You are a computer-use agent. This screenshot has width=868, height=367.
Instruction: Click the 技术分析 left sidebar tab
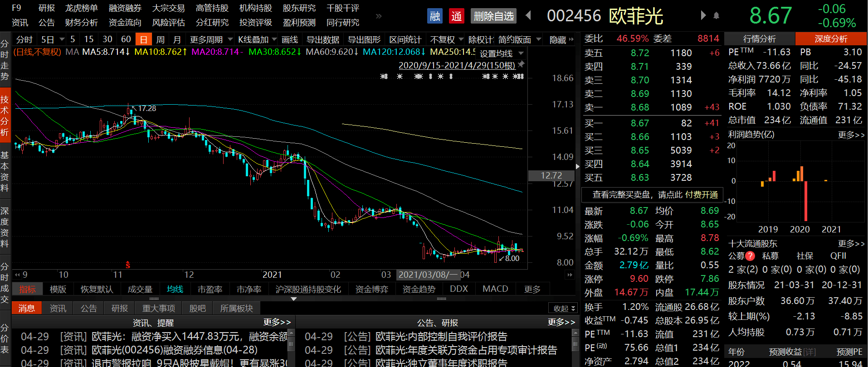(x=5, y=116)
